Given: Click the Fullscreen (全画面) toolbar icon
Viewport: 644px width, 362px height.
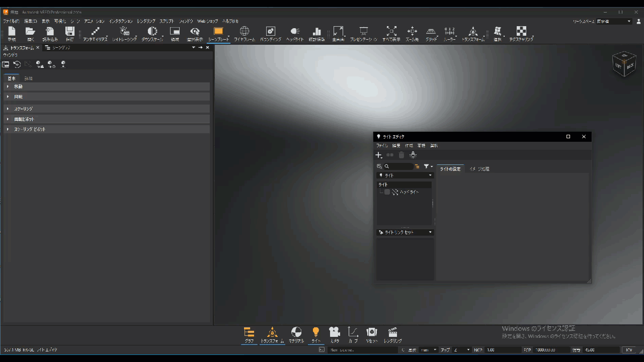Looking at the screenshot, I should (339, 34).
